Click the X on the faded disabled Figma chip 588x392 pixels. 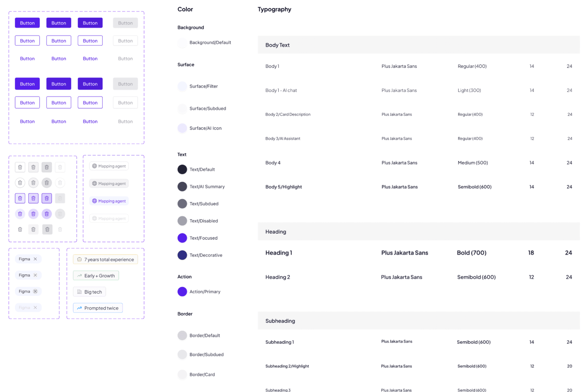pyautogui.click(x=35, y=308)
